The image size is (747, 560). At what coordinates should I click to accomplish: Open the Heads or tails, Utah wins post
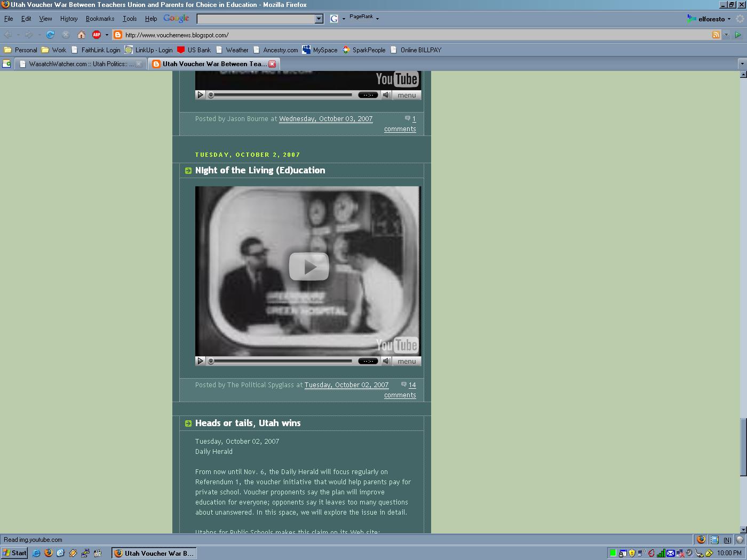(248, 423)
